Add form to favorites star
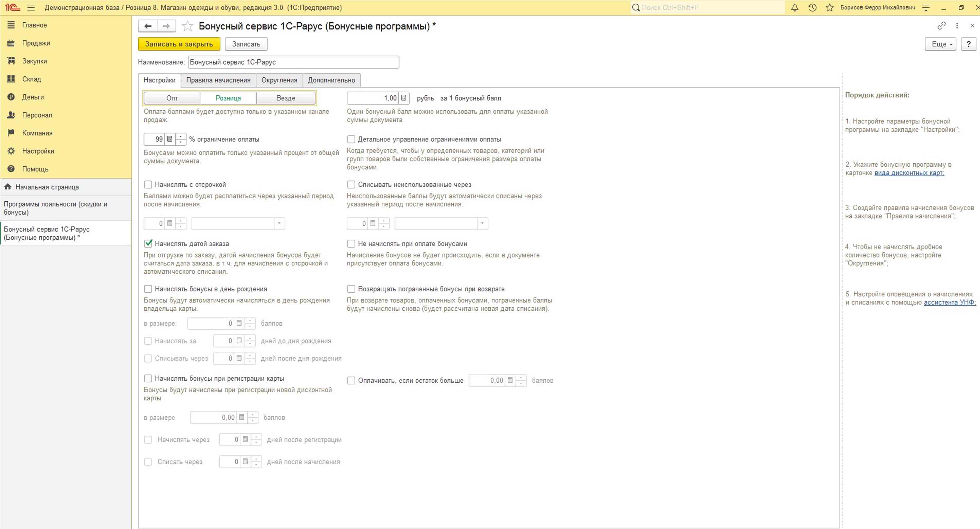This screenshot has height=529, width=980. click(187, 26)
